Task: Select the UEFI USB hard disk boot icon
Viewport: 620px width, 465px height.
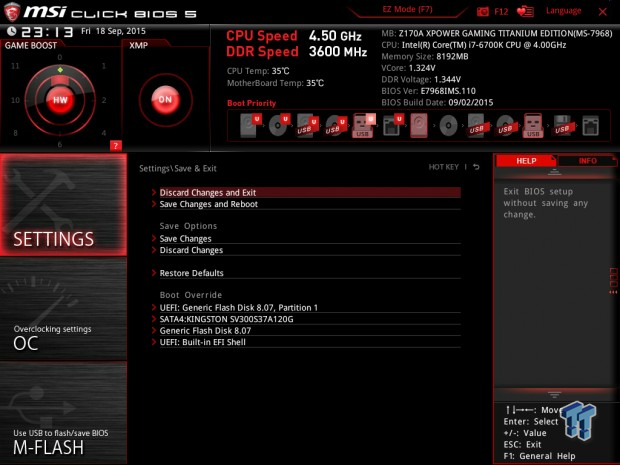Action: coord(308,126)
